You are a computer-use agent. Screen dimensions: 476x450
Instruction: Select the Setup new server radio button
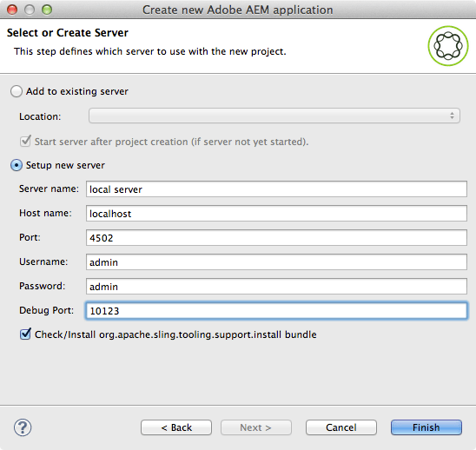[17, 165]
